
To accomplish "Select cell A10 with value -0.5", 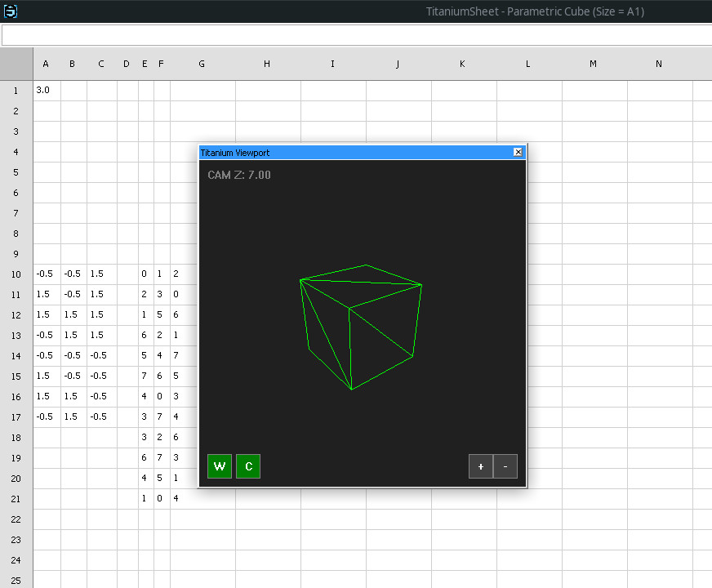I will point(47,274).
